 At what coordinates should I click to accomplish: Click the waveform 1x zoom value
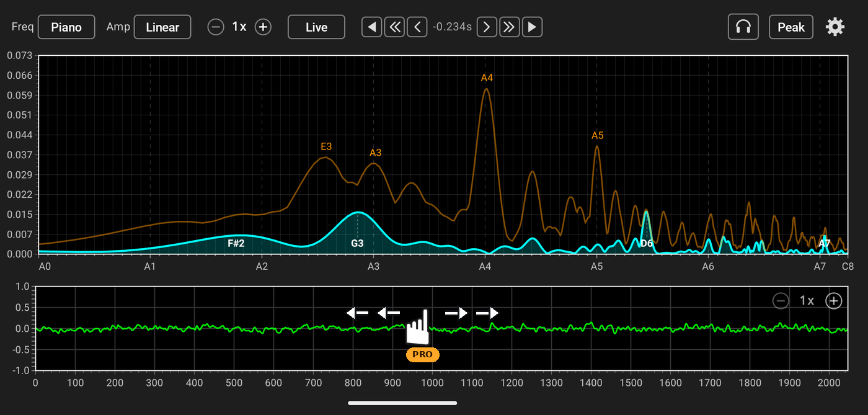pyautogui.click(x=807, y=301)
